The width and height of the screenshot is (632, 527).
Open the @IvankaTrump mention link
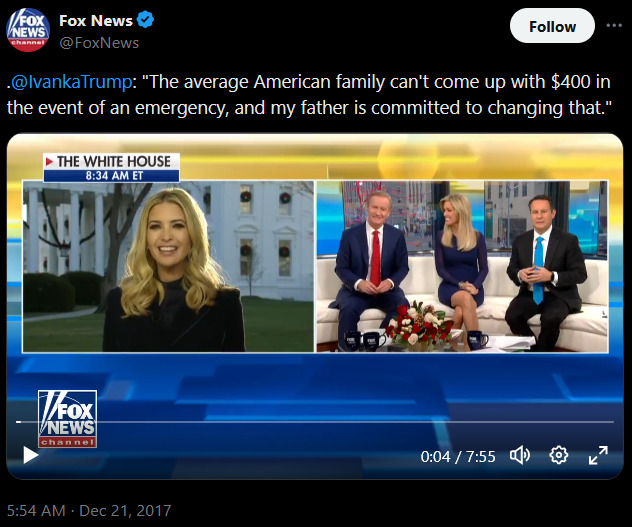(x=71, y=82)
